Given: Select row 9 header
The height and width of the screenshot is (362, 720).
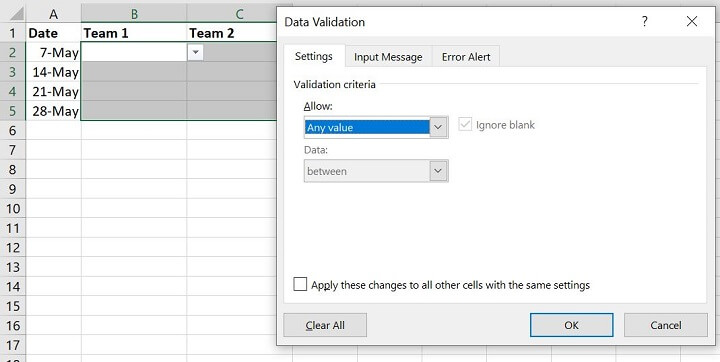Looking at the screenshot, I should point(12,189).
